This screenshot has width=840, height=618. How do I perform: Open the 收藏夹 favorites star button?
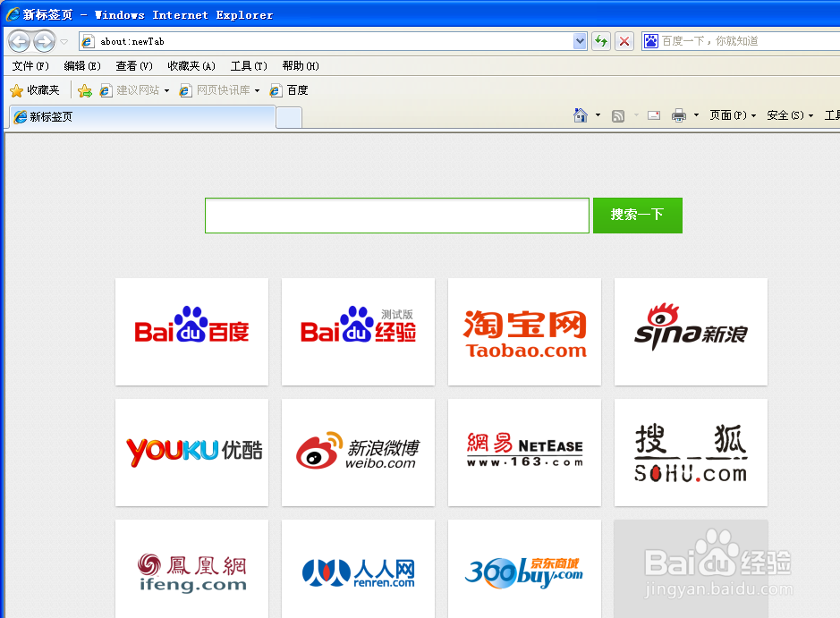tap(35, 90)
